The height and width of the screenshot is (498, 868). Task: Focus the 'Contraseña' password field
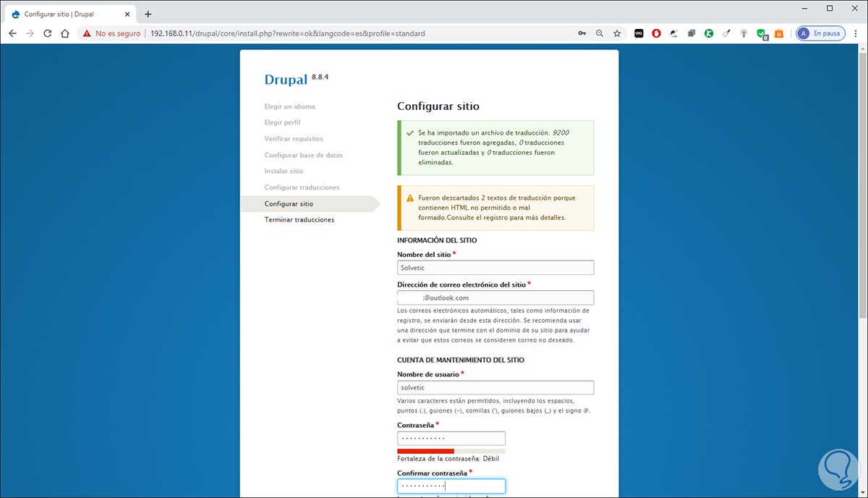pos(451,439)
